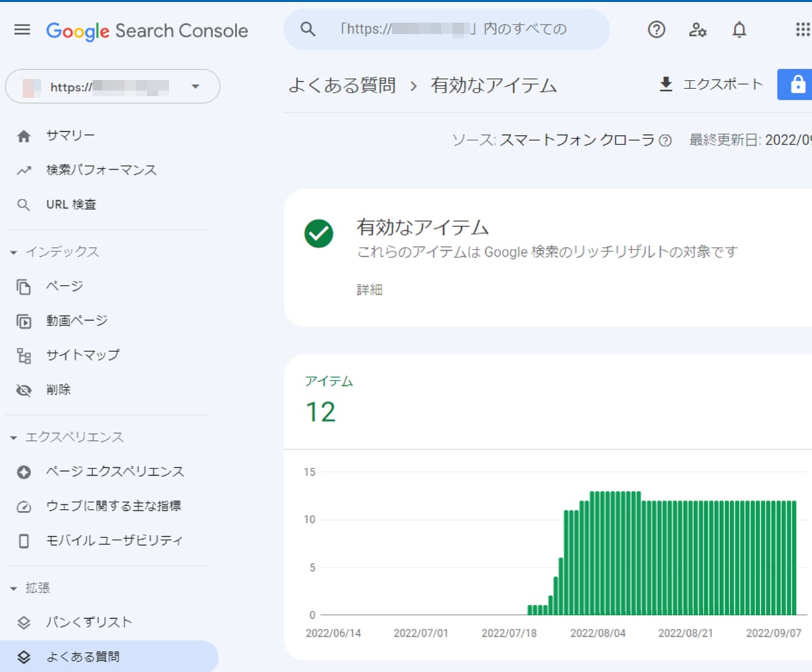Open 検索パフォーマンス report
The width and height of the screenshot is (812, 672).
point(101,170)
